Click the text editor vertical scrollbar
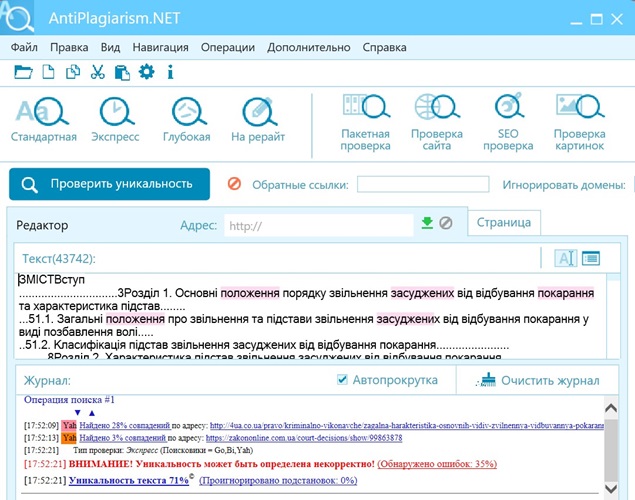 tap(614, 316)
